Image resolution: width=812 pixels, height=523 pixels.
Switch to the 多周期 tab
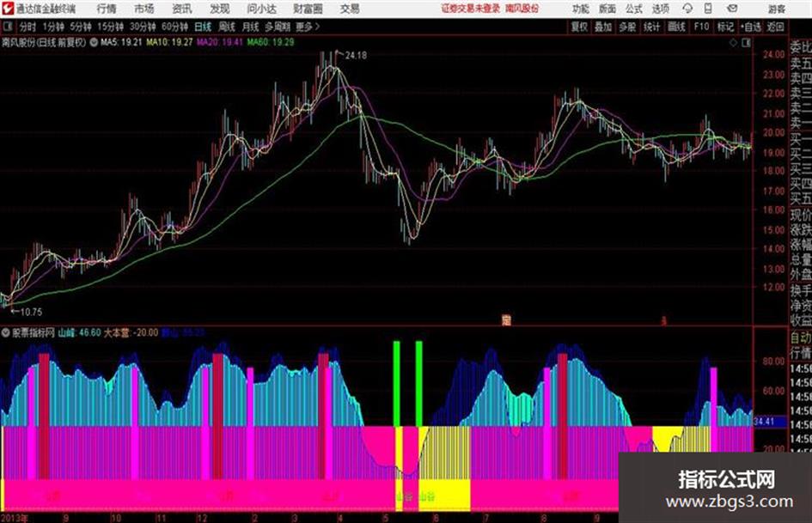[x=278, y=27]
